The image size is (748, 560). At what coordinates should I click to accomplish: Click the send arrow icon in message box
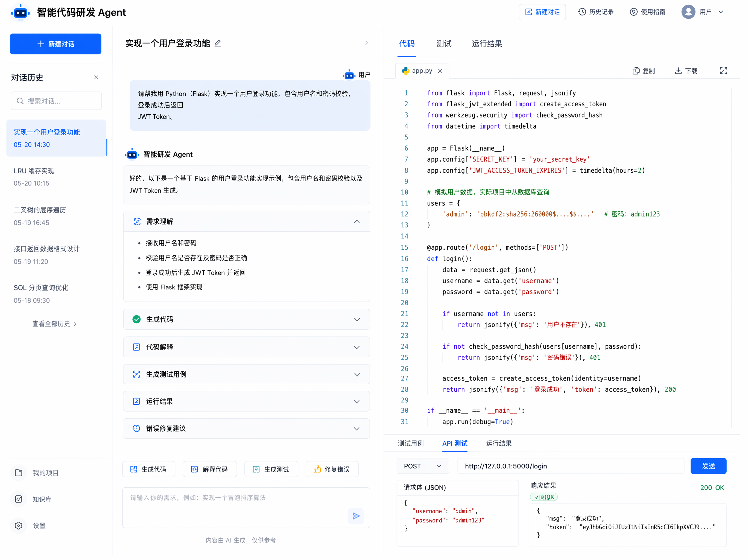coord(356,516)
